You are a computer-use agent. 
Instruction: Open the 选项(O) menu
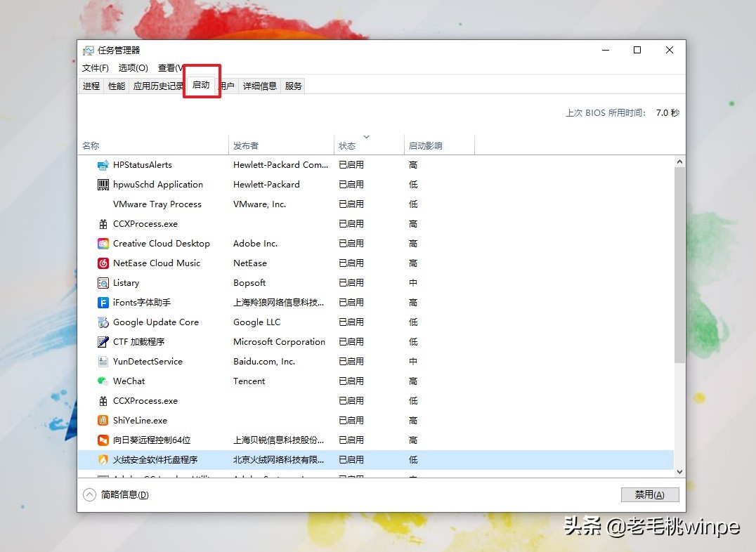coord(133,68)
